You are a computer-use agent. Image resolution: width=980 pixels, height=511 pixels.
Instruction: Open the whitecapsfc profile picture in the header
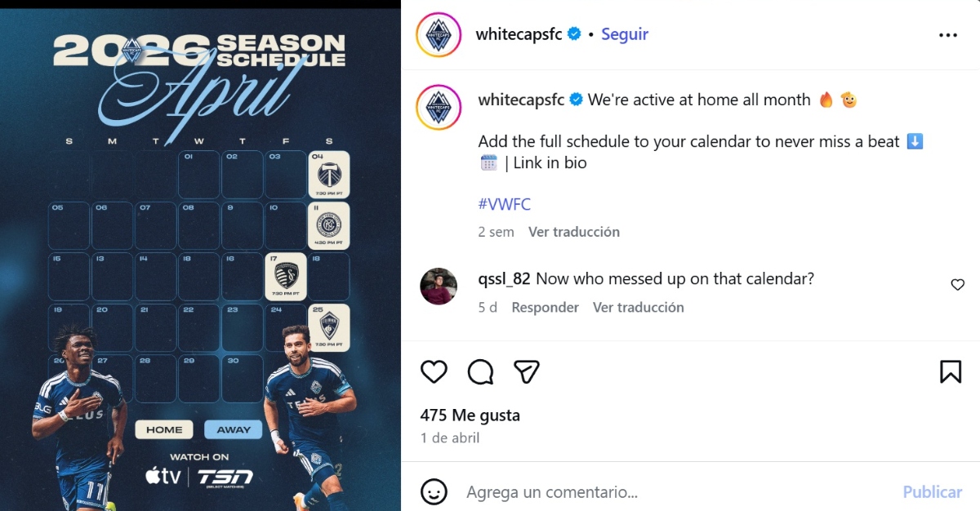pos(439,35)
